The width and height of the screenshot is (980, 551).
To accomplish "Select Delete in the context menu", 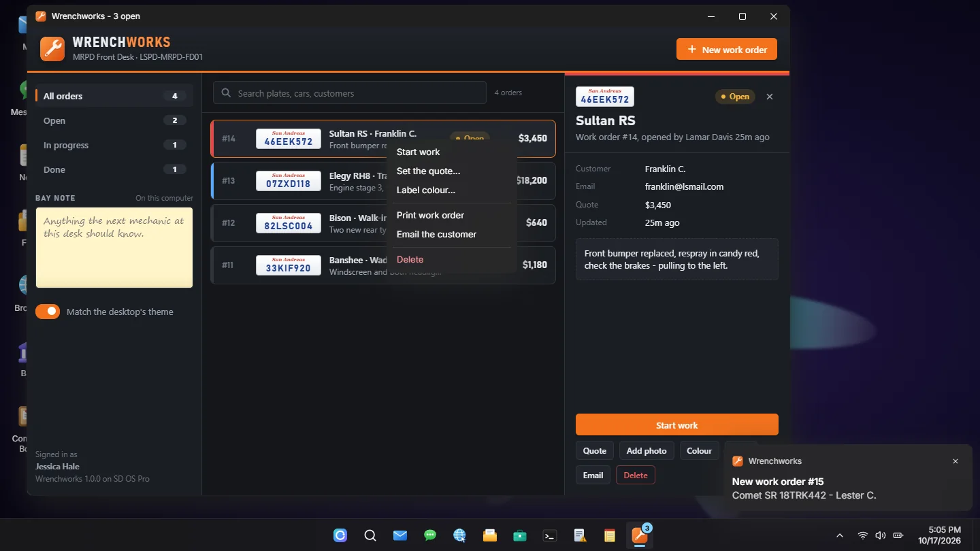I will (x=452, y=259).
